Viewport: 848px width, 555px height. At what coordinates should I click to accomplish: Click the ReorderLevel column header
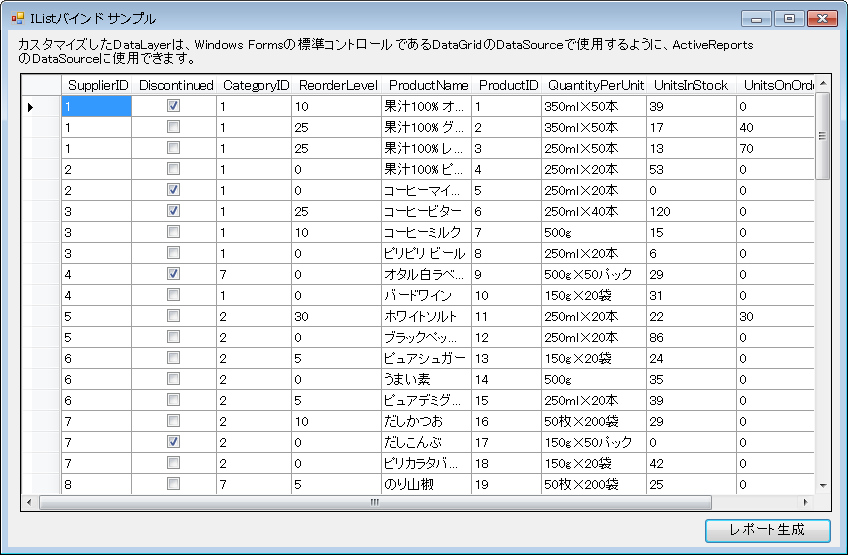click(x=336, y=85)
